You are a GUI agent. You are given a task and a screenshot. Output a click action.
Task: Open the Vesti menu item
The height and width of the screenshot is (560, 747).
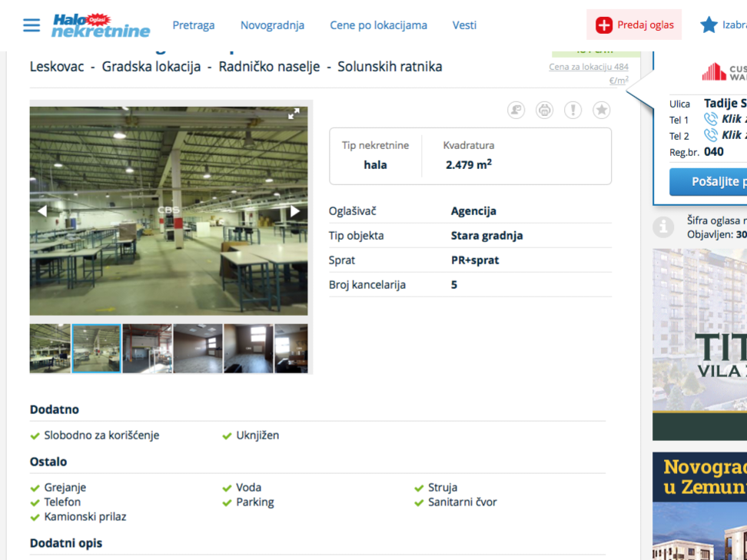click(x=464, y=25)
